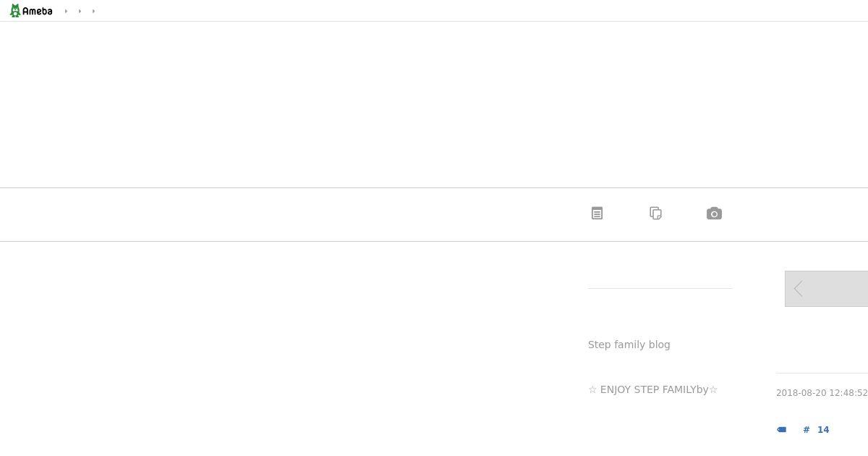The height and width of the screenshot is (456, 868).
Task: Open the Step family blog link
Action: (x=629, y=345)
